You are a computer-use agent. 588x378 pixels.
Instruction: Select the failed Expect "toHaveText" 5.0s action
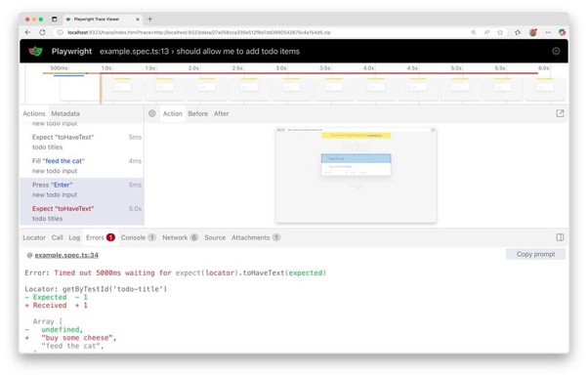(82, 213)
